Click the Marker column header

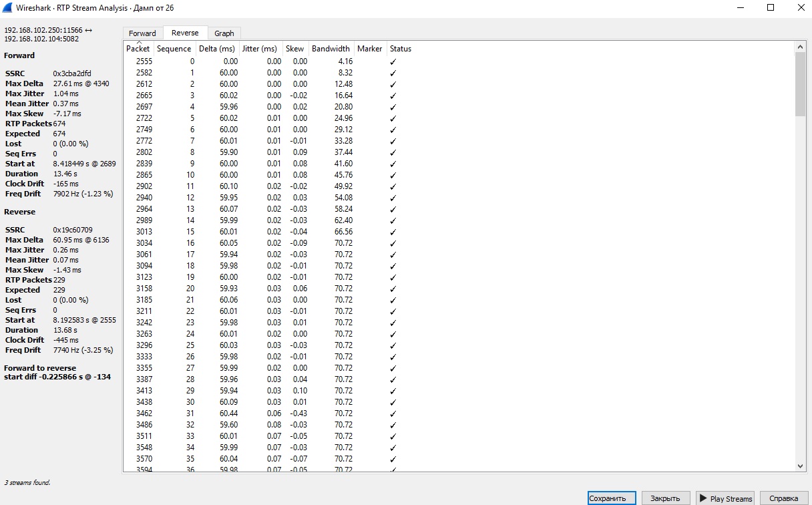point(369,49)
